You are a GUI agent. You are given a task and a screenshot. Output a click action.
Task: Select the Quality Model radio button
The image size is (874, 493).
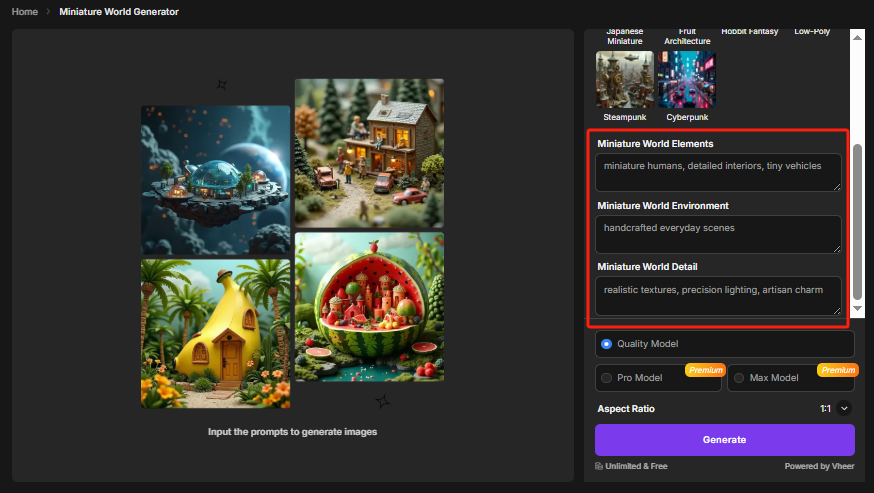[x=607, y=344]
